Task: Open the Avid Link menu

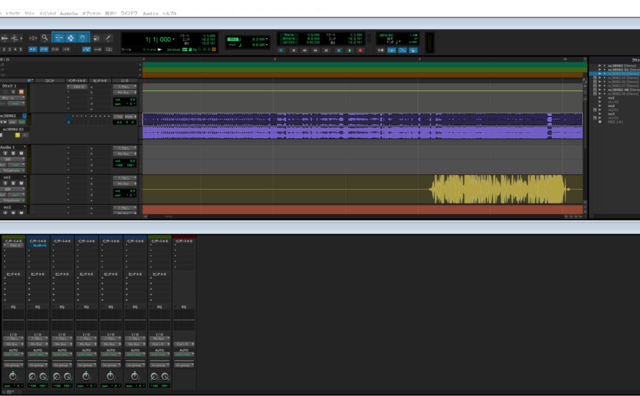Action: click(x=150, y=13)
